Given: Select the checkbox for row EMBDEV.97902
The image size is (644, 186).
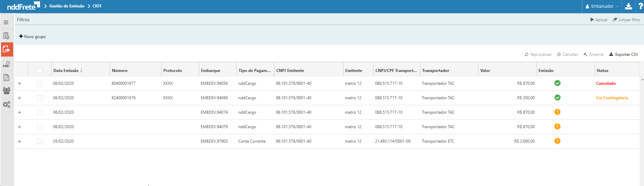Looking at the screenshot, I should [40, 141].
